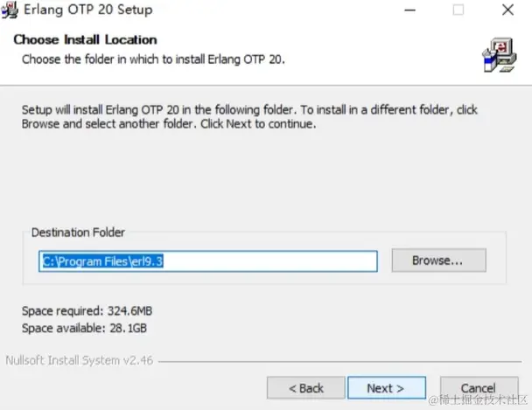The width and height of the screenshot is (532, 410).
Task: Click empty space inside the destination path field
Action: (x=289, y=261)
